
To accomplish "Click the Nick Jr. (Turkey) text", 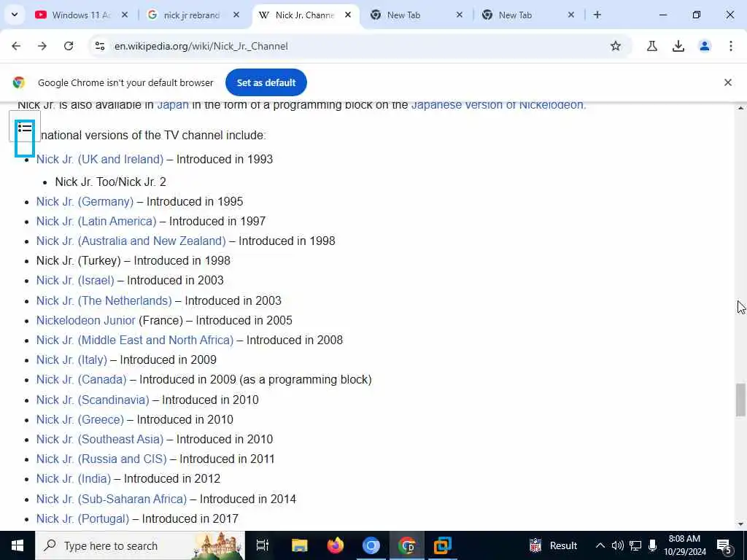I will point(79,260).
